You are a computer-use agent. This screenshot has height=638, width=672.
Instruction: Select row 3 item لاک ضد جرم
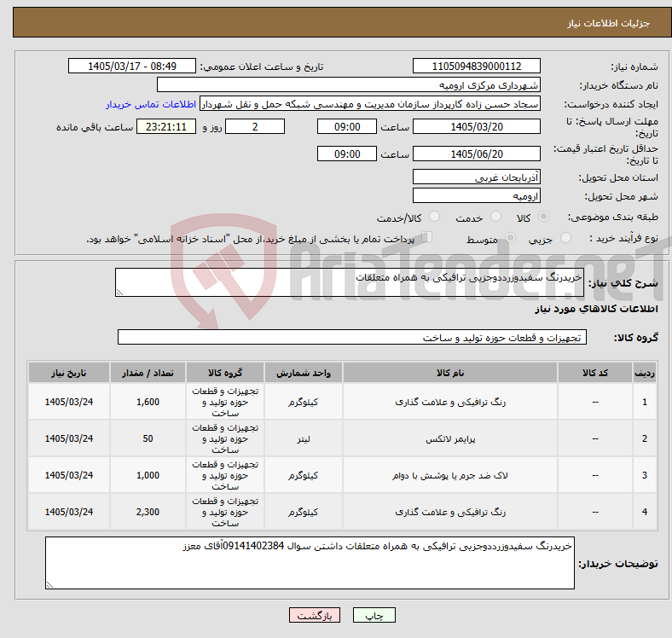coord(450,475)
